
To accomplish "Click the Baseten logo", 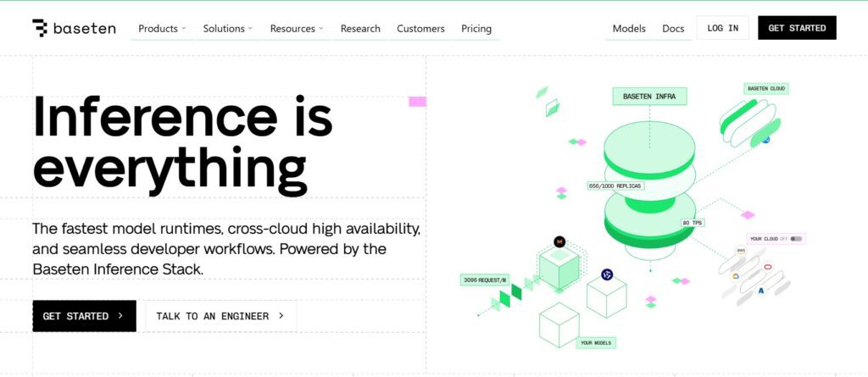I will (75, 28).
